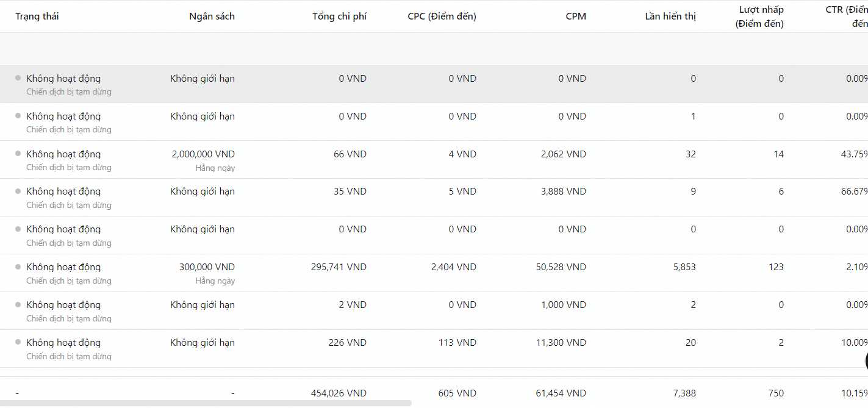Screen dimensions: 868x408
Task: Click status dot in row with 2 VND cost
Action: (x=18, y=304)
